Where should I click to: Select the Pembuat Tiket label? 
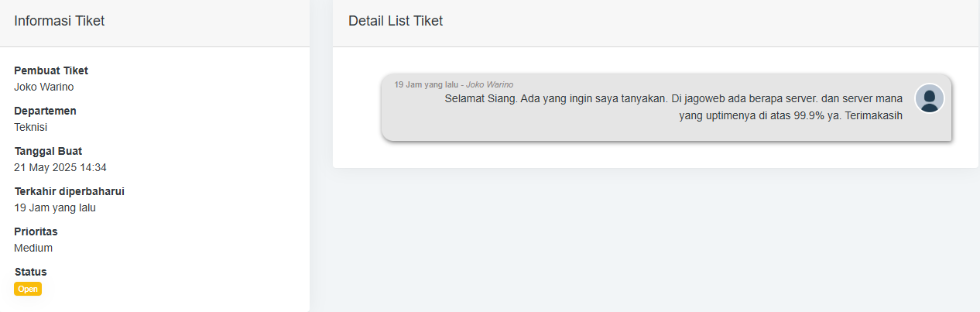tap(51, 70)
